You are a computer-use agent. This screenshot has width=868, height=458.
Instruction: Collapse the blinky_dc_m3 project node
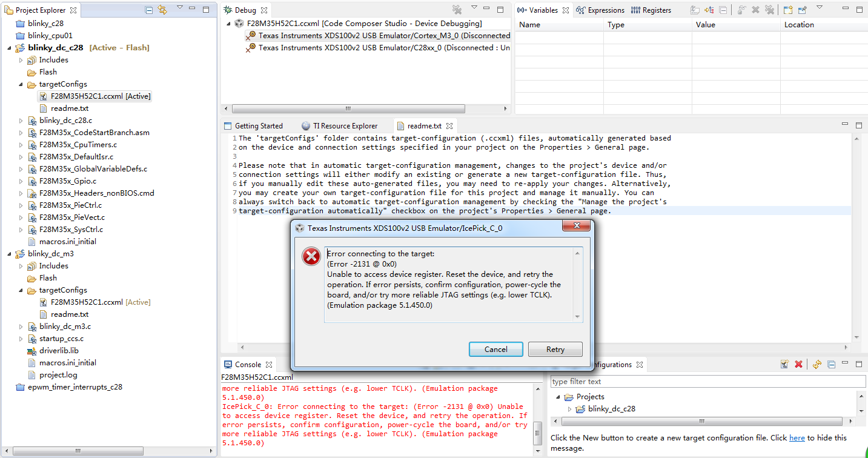(x=8, y=254)
